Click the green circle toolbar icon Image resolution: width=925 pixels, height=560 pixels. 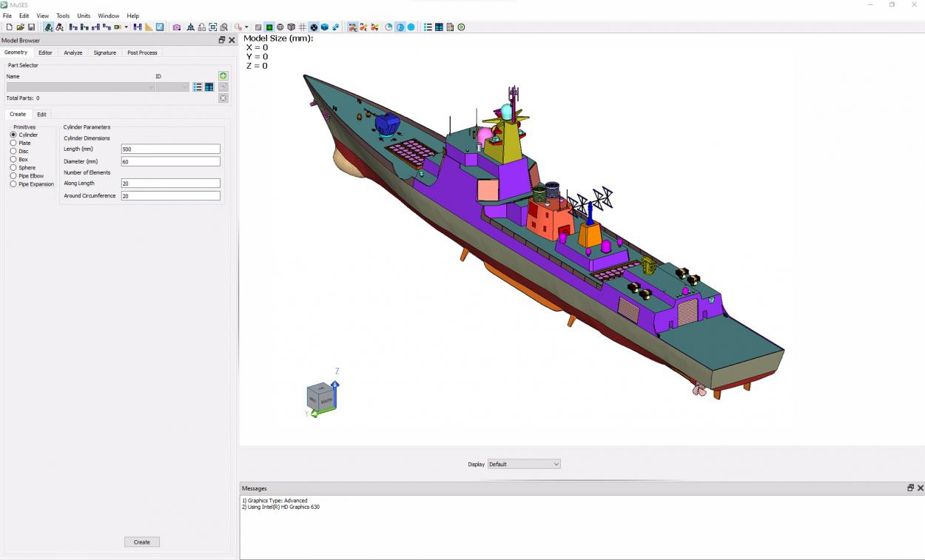(x=461, y=27)
